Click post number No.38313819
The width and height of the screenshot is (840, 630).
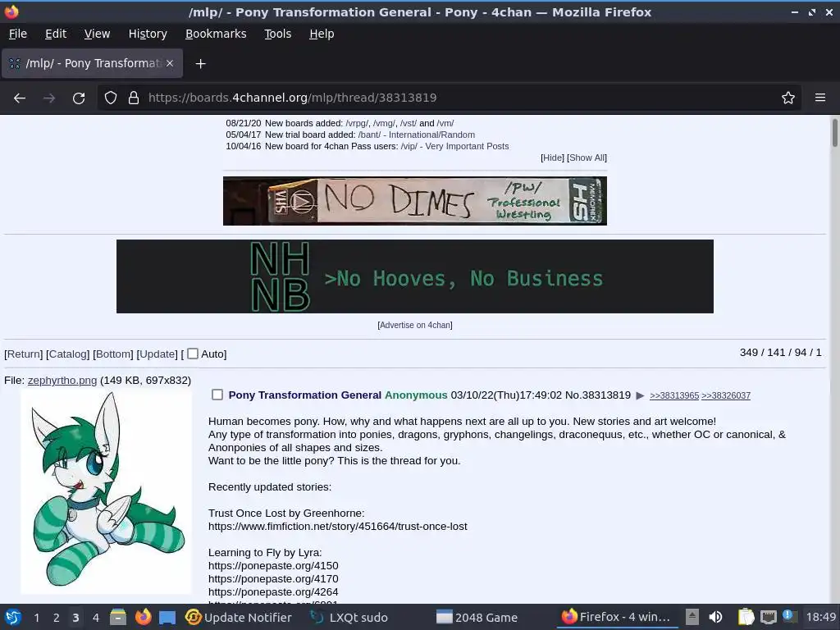click(598, 395)
